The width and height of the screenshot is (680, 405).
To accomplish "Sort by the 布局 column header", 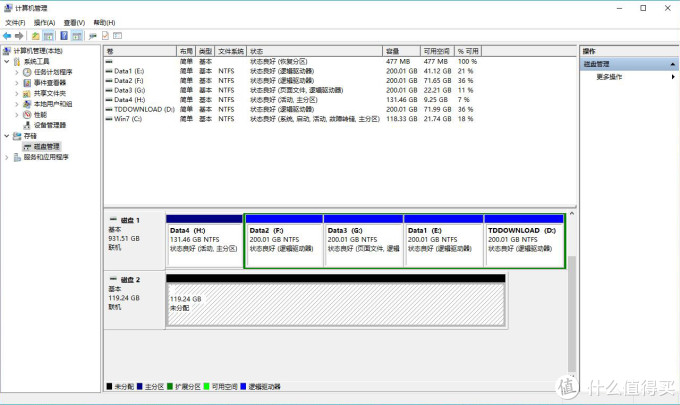I will tap(186, 51).
